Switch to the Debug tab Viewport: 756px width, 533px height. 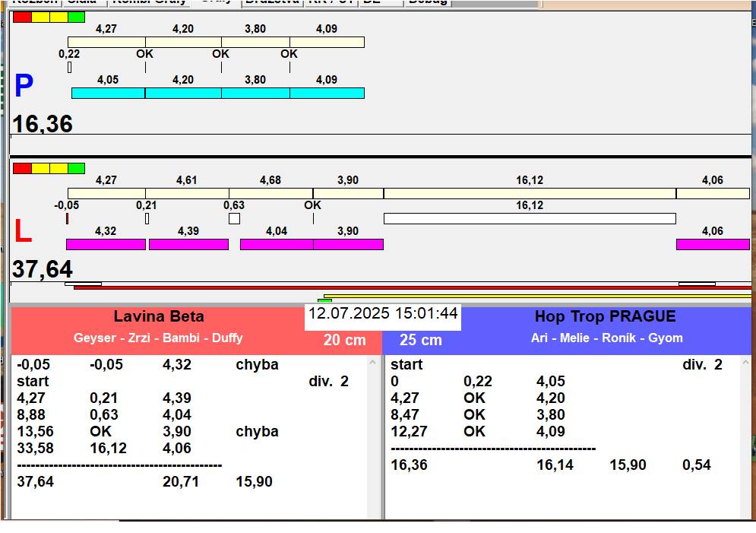click(x=428, y=2)
